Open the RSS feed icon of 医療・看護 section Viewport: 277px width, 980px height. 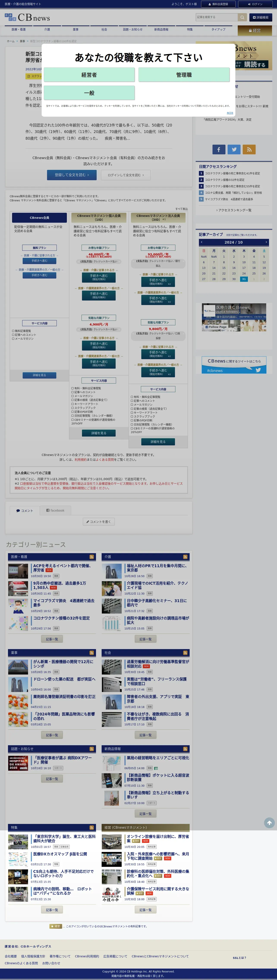click(x=91, y=557)
